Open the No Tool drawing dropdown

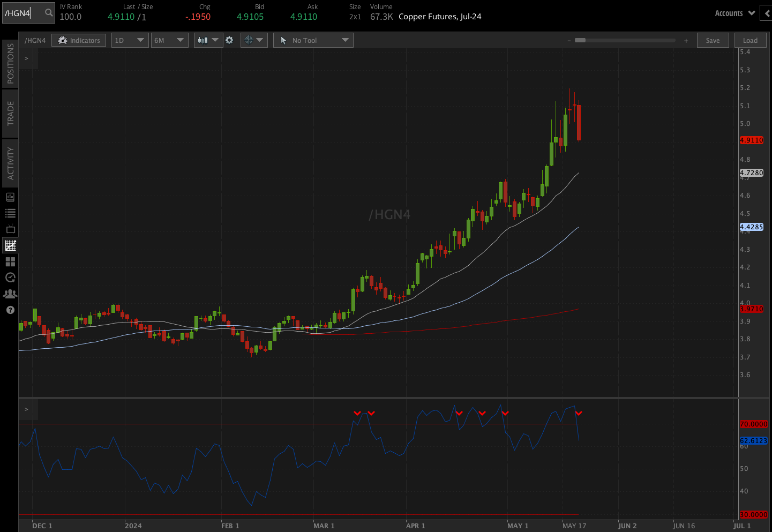pyautogui.click(x=313, y=40)
